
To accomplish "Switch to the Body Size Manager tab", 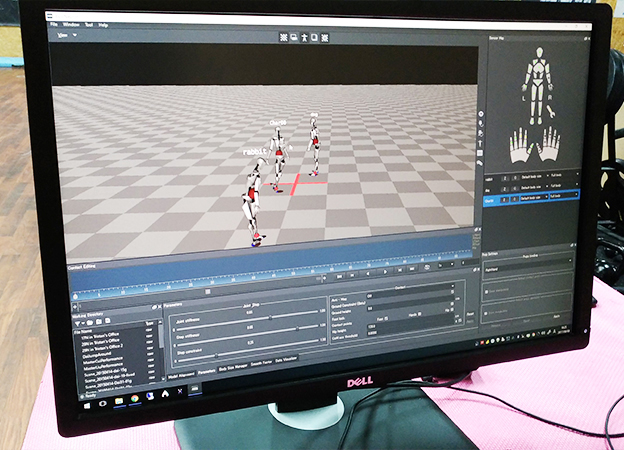I will point(233,367).
